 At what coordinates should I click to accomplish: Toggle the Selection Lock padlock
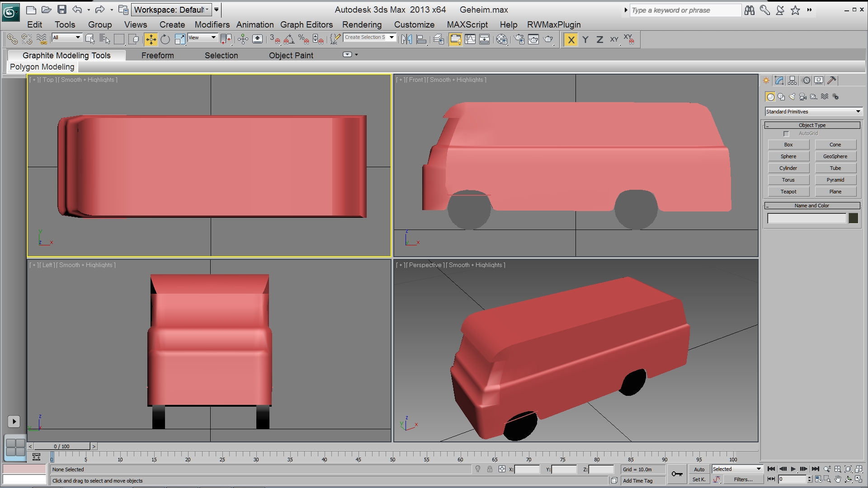coord(490,469)
